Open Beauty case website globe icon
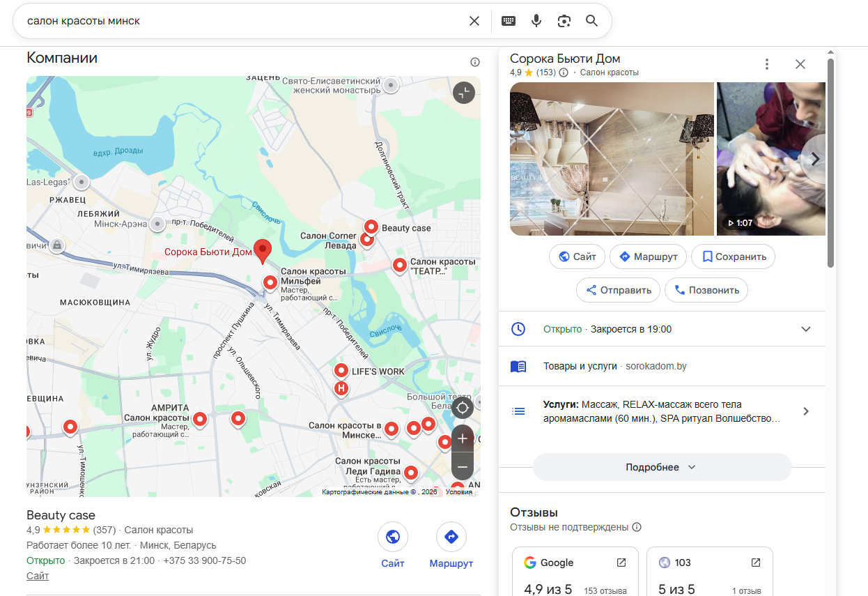Viewport: 868px width, 596px height. point(393,537)
